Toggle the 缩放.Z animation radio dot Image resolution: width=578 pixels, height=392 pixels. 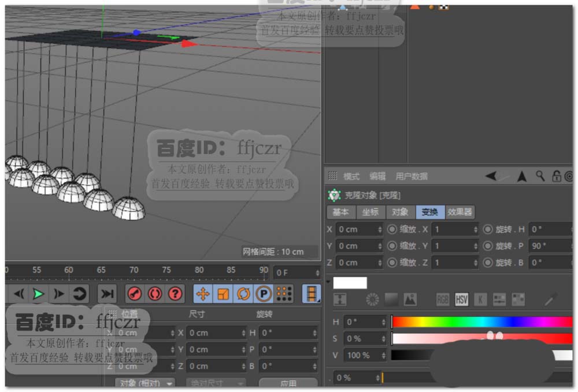click(392, 263)
